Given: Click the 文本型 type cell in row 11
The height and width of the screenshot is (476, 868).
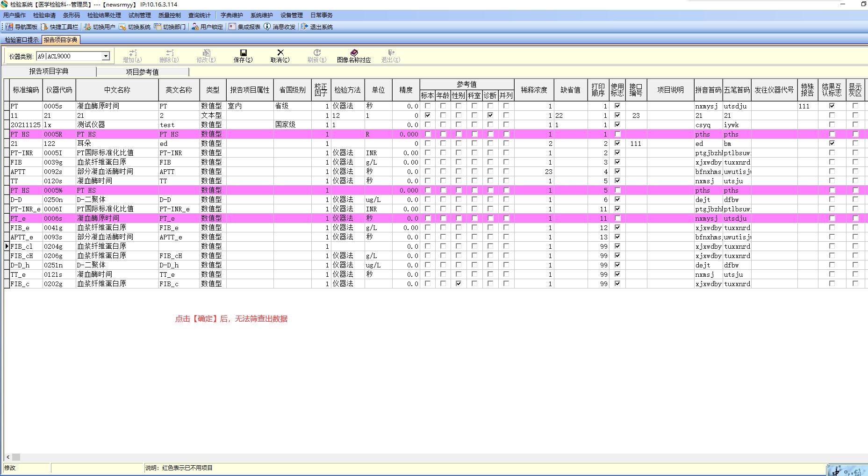Looking at the screenshot, I should tap(213, 115).
